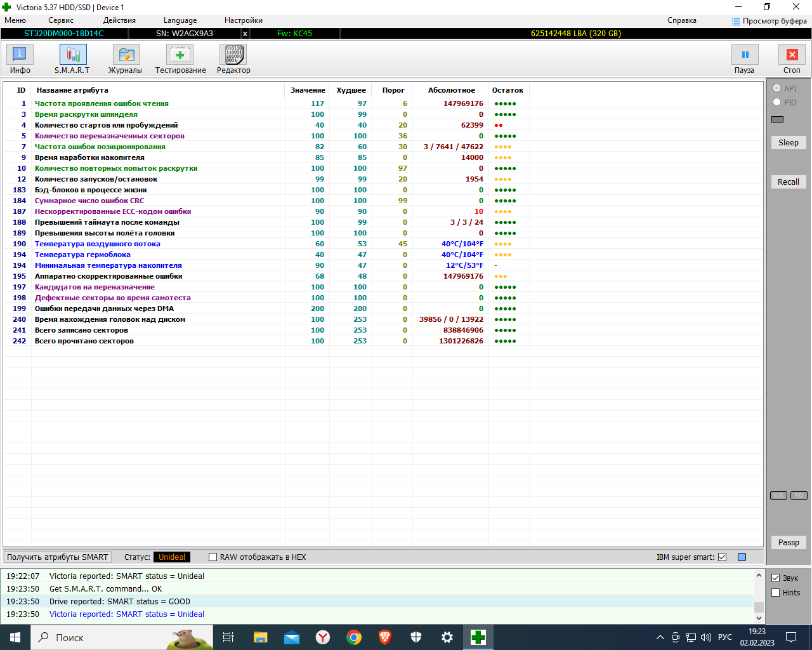Viewport: 812px width, 650px height.
Task: Select row Температура воздушного потока
Action: [x=383, y=244]
